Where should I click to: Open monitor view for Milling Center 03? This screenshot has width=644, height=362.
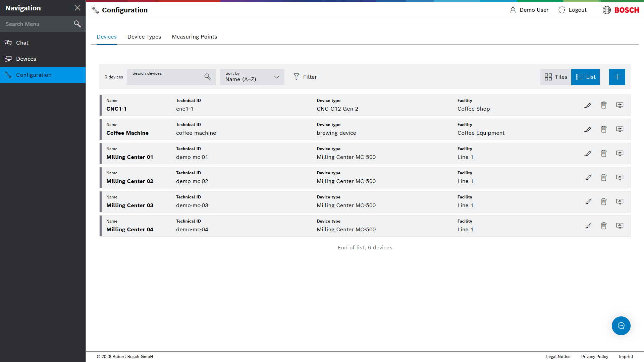(x=620, y=202)
